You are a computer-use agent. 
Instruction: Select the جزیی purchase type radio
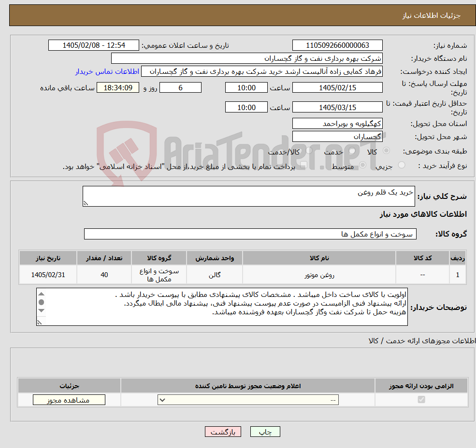401,165
